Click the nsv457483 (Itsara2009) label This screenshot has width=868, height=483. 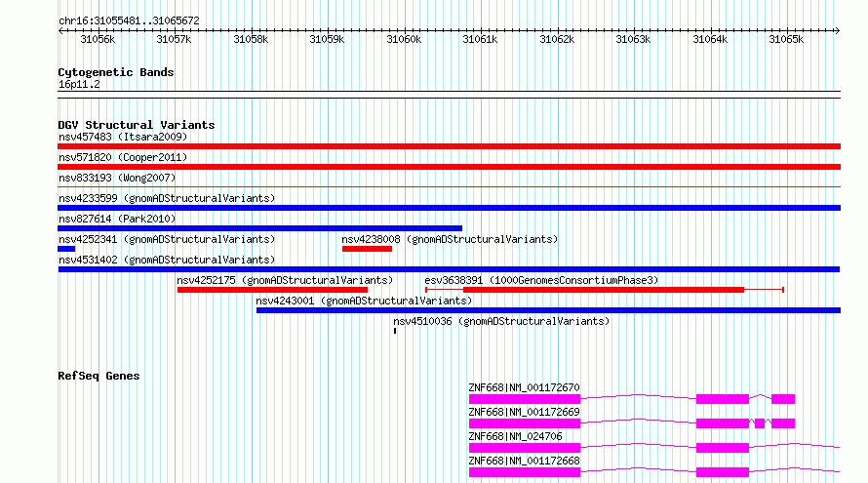point(123,137)
